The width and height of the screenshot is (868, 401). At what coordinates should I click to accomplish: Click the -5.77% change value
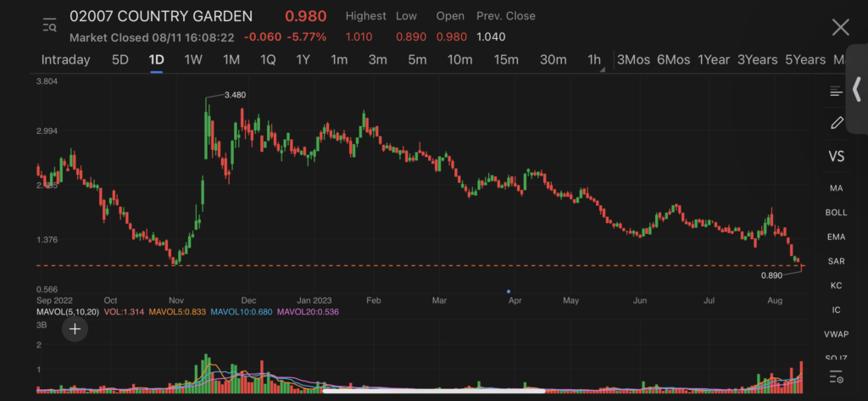(307, 37)
